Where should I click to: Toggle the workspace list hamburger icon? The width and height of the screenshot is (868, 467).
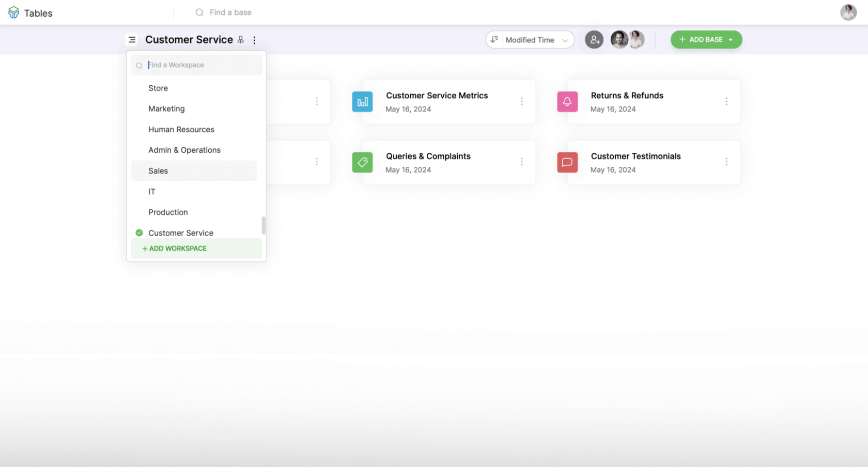132,40
